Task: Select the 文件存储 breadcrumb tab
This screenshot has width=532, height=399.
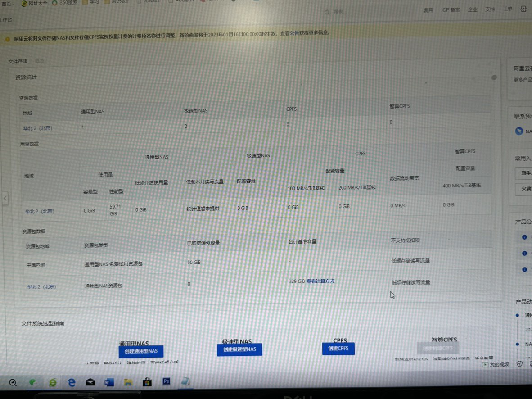Action: pyautogui.click(x=18, y=61)
